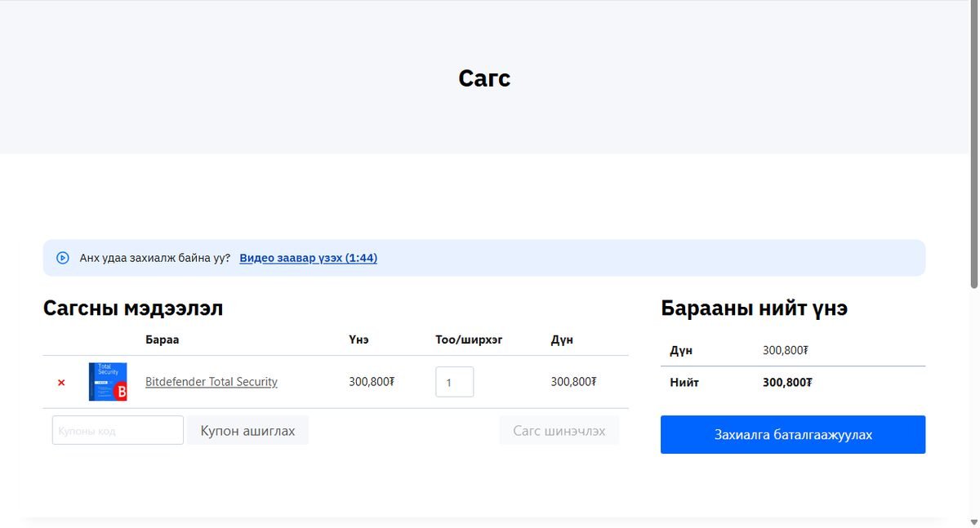
Task: Click the coupon code input field
Action: tap(118, 430)
